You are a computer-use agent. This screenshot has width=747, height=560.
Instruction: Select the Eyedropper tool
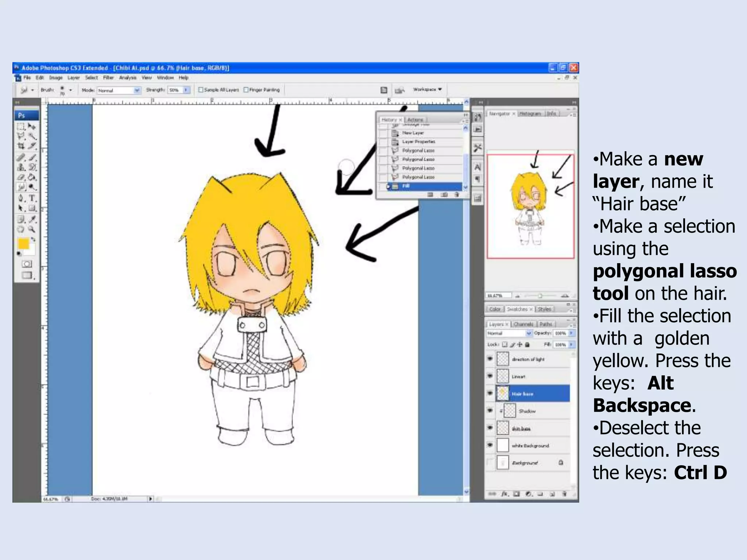(32, 219)
